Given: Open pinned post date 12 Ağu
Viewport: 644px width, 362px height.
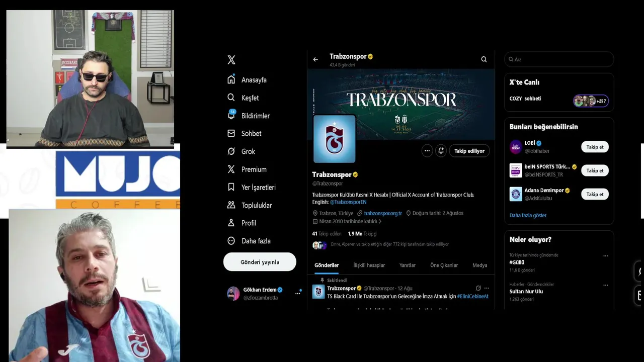Looking at the screenshot, I should 405,289.
